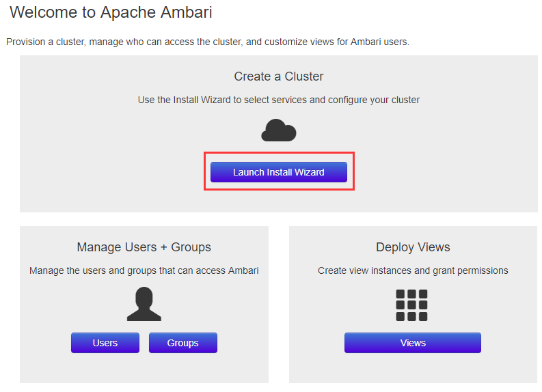Select the Welcome to Apache Ambari heading
Screen dimensions: 542x392
click(111, 12)
